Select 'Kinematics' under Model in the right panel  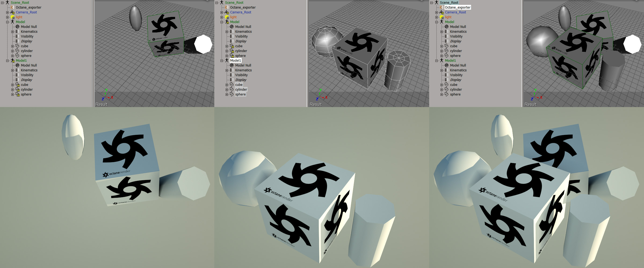tap(458, 32)
